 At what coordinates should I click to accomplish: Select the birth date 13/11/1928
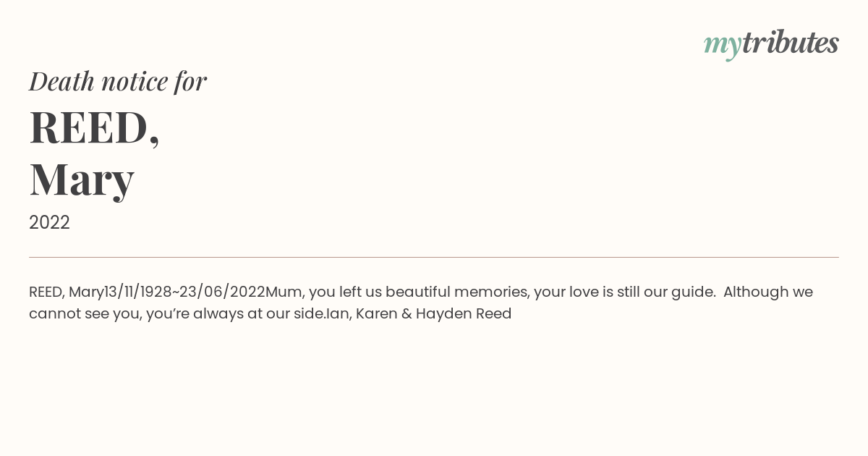point(138,292)
